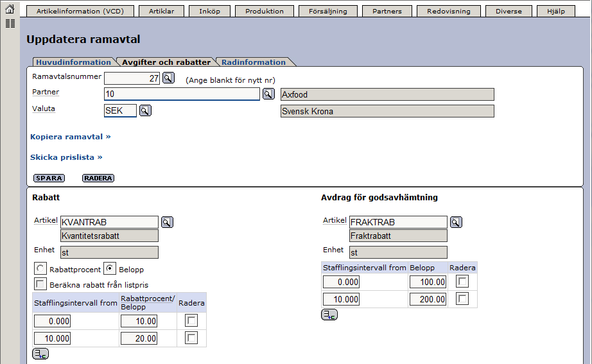Search article for KVANTRAB field

[x=167, y=222]
